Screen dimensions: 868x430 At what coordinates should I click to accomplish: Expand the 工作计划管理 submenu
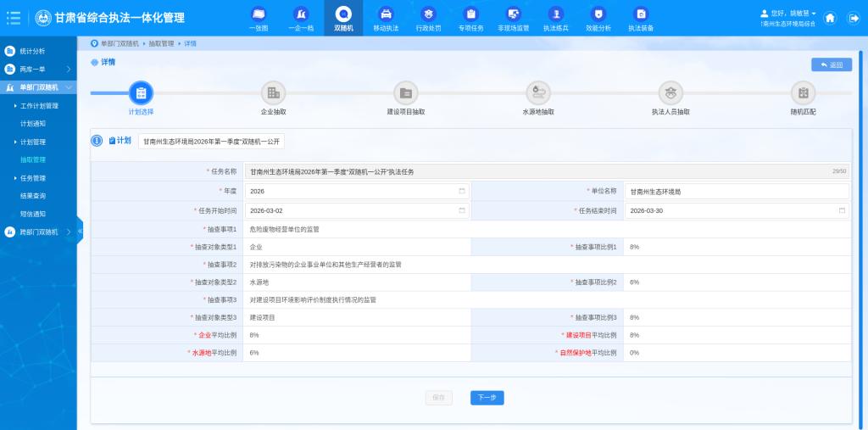coord(39,106)
